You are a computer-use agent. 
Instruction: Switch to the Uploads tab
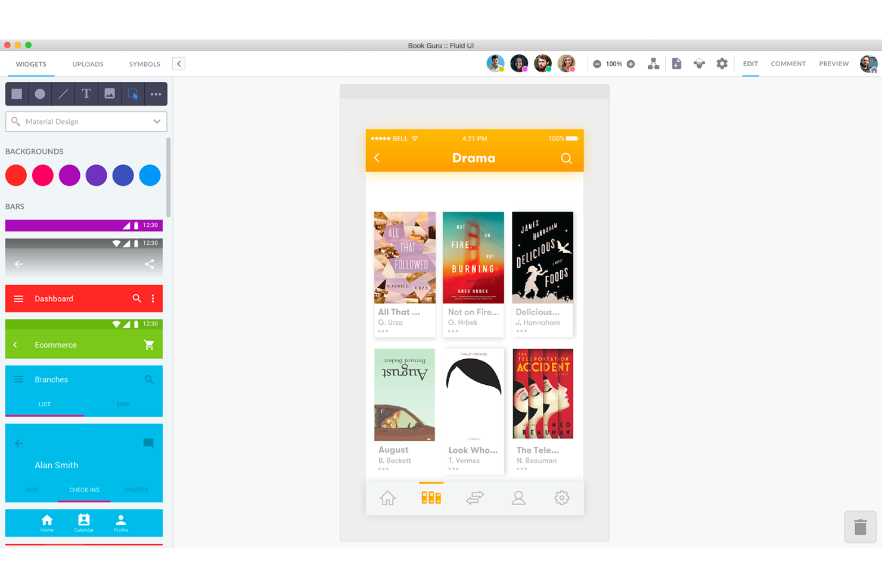click(88, 64)
